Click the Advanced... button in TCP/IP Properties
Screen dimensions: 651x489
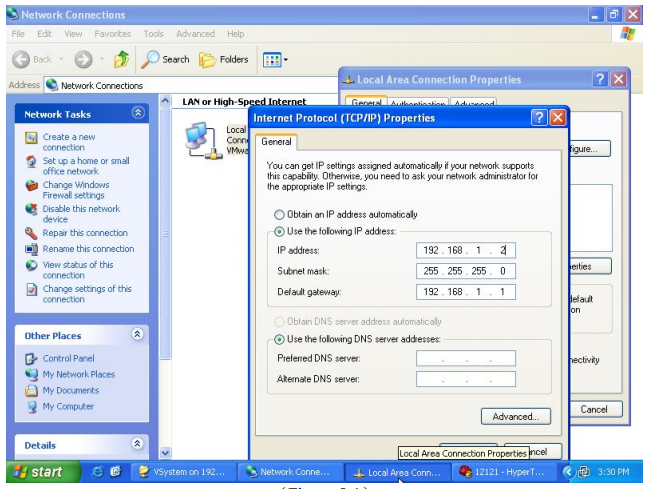(x=516, y=416)
